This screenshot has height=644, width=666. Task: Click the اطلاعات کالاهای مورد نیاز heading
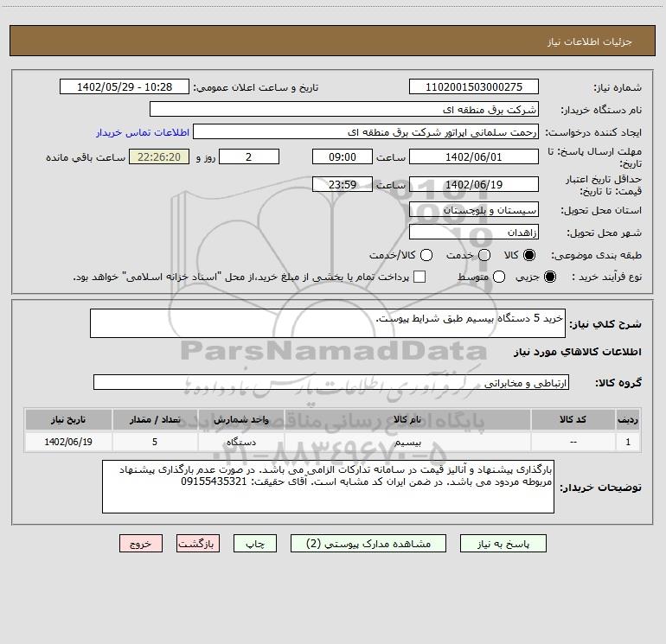coord(577,352)
